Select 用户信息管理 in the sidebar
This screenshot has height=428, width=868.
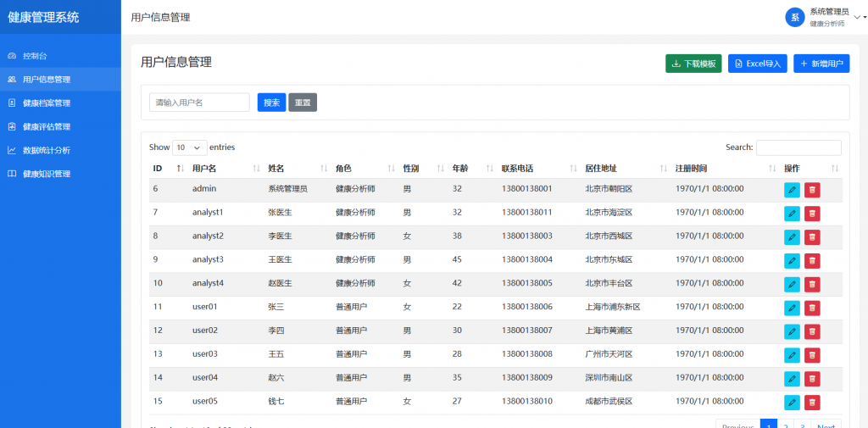60,79
